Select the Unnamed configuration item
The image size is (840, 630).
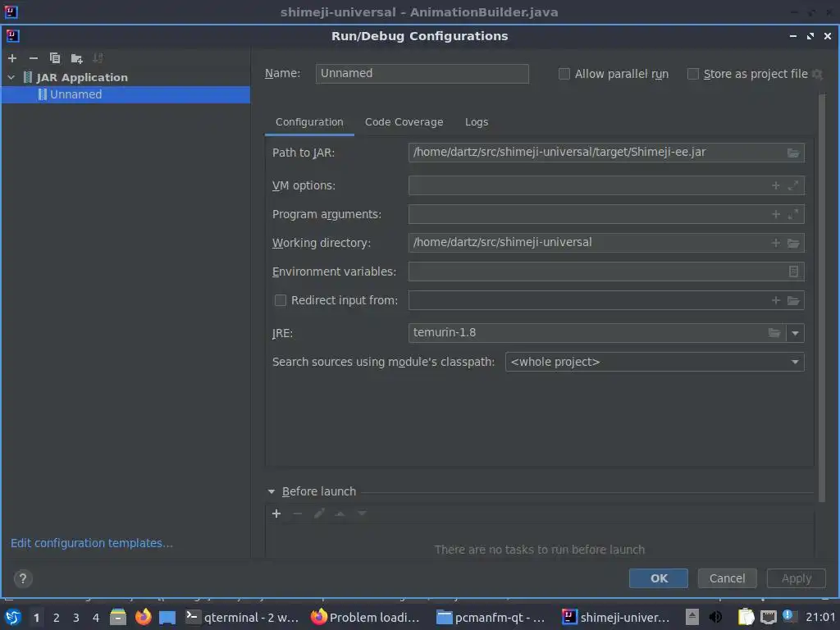(126, 95)
